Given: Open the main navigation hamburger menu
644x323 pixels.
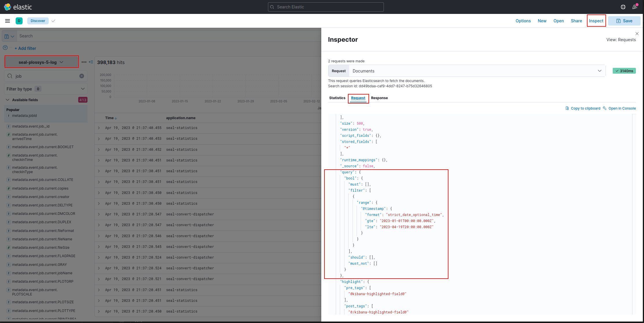Looking at the screenshot, I should pos(8,21).
